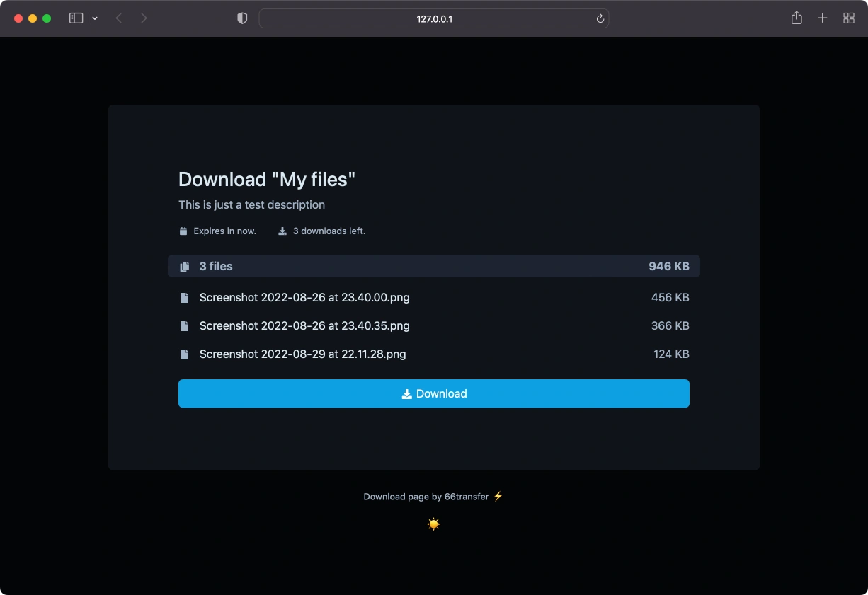Go forward to the next page
The height and width of the screenshot is (595, 868).
[x=144, y=18]
